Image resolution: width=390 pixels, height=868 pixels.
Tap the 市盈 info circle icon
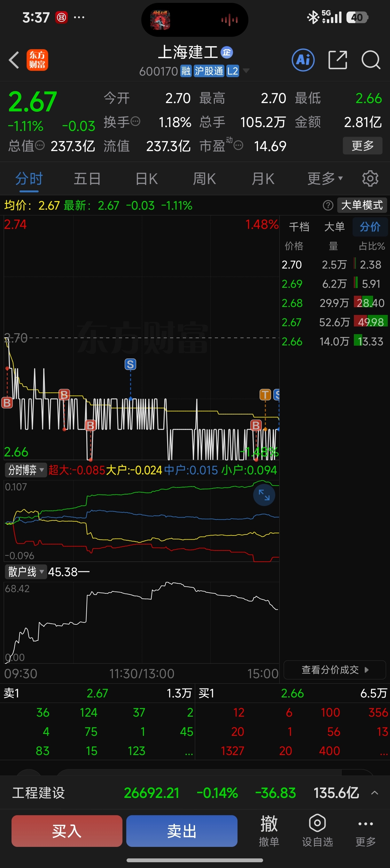[238, 146]
